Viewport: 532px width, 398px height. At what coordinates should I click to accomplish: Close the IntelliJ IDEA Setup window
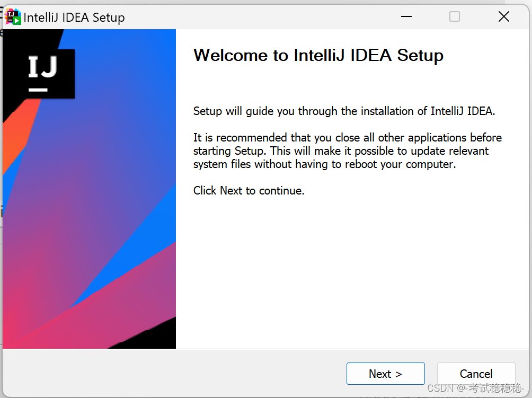coord(503,16)
